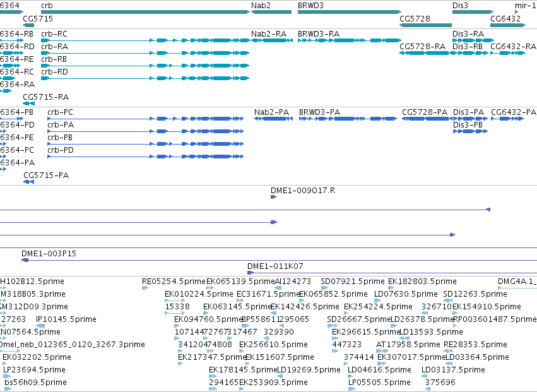Select the Dis3-RA transcript

click(x=473, y=40)
